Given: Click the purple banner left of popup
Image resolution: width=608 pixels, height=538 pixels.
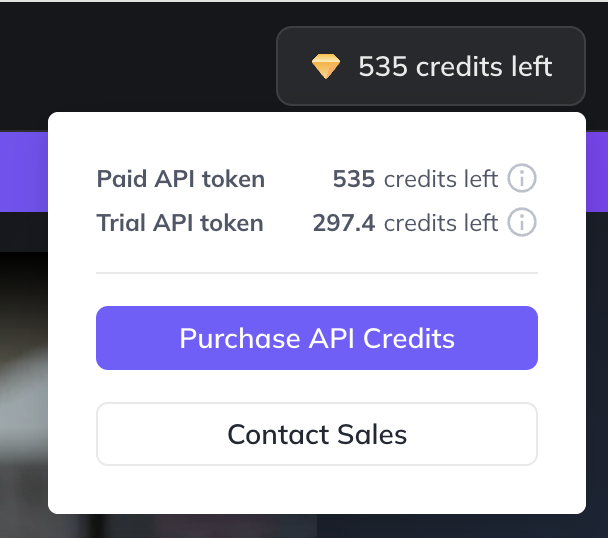Looking at the screenshot, I should pos(23,170).
